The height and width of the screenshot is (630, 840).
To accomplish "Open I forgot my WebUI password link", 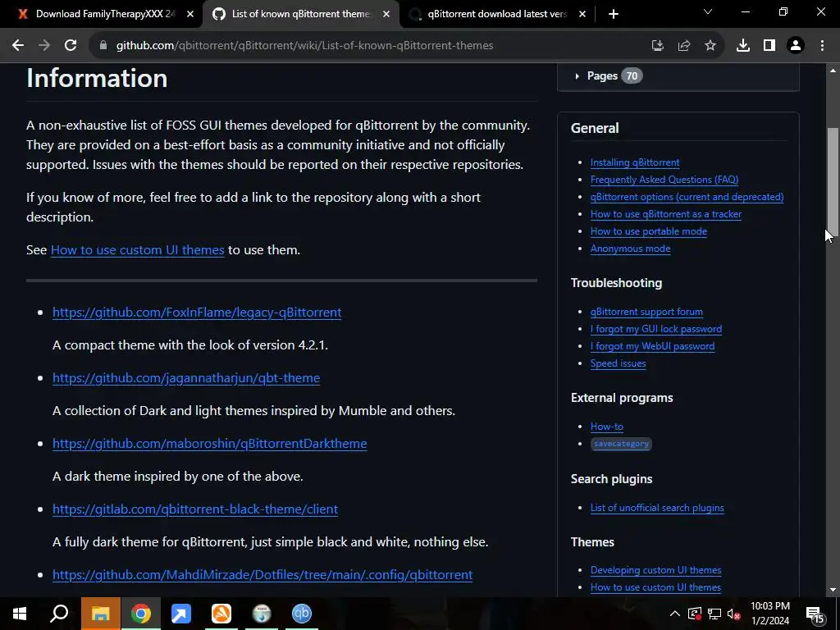I will pos(652,346).
